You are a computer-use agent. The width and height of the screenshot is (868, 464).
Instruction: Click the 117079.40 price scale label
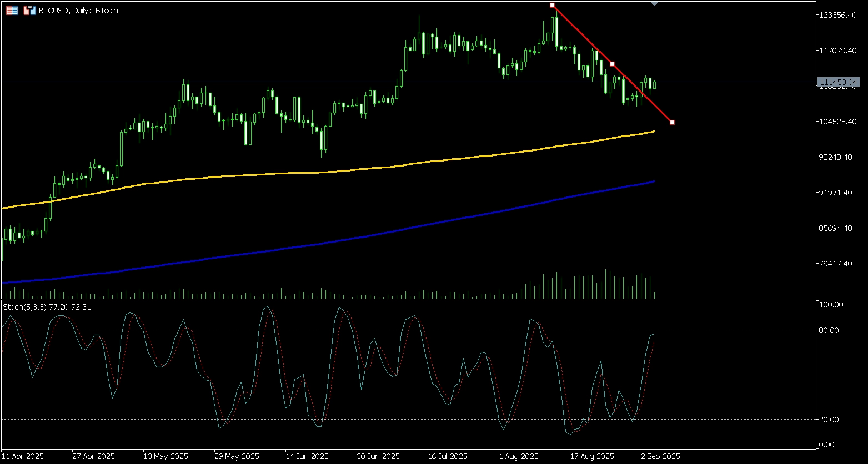(x=839, y=51)
